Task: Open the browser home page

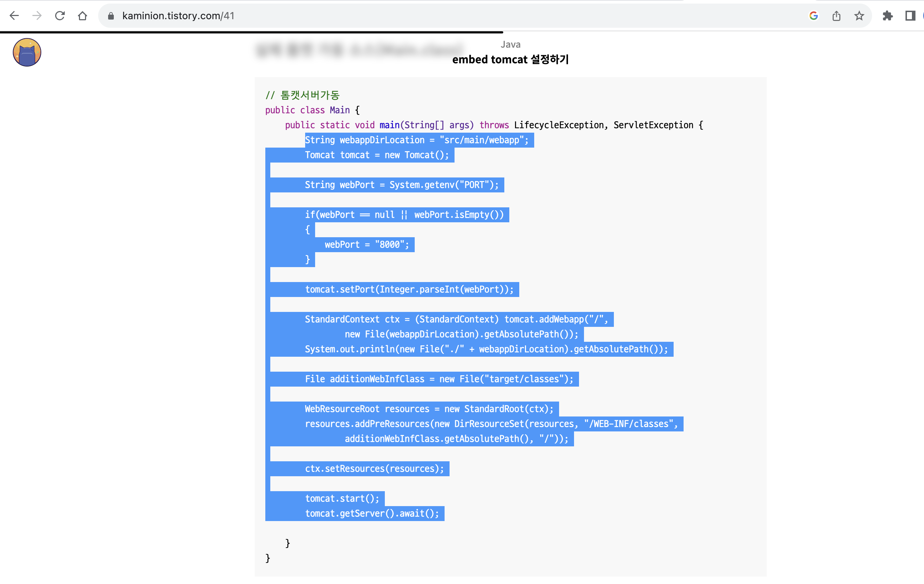Action: 83,16
